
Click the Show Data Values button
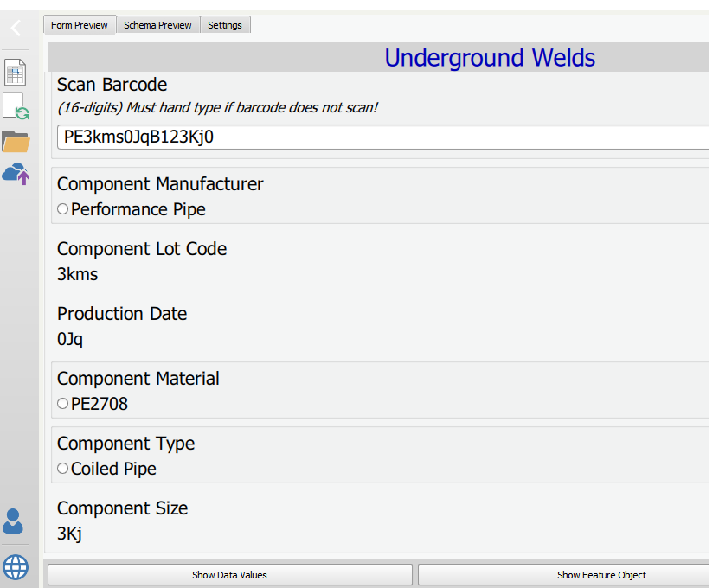click(x=230, y=575)
